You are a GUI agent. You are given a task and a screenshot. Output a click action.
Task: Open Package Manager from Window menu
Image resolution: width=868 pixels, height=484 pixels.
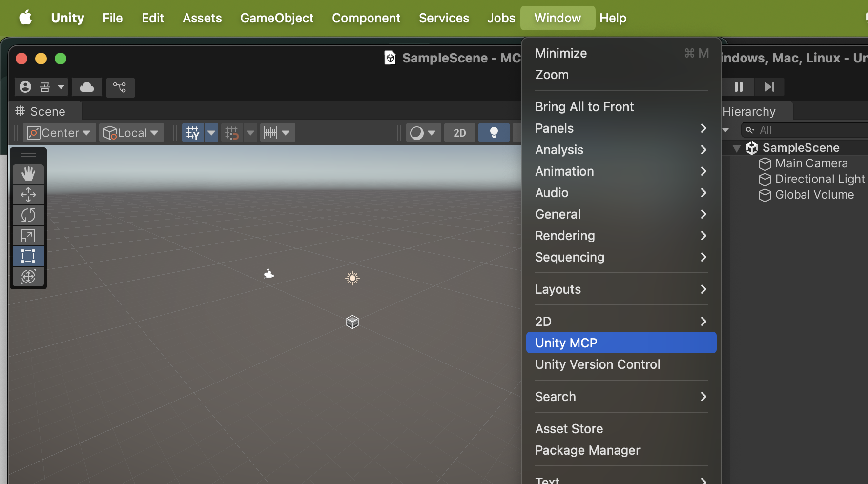point(621,450)
